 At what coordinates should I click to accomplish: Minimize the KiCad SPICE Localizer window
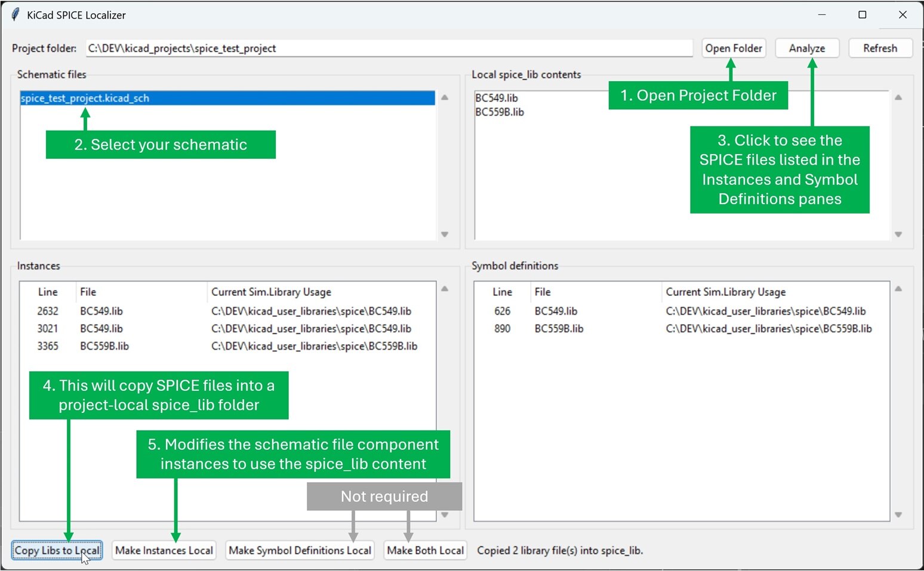[822, 15]
